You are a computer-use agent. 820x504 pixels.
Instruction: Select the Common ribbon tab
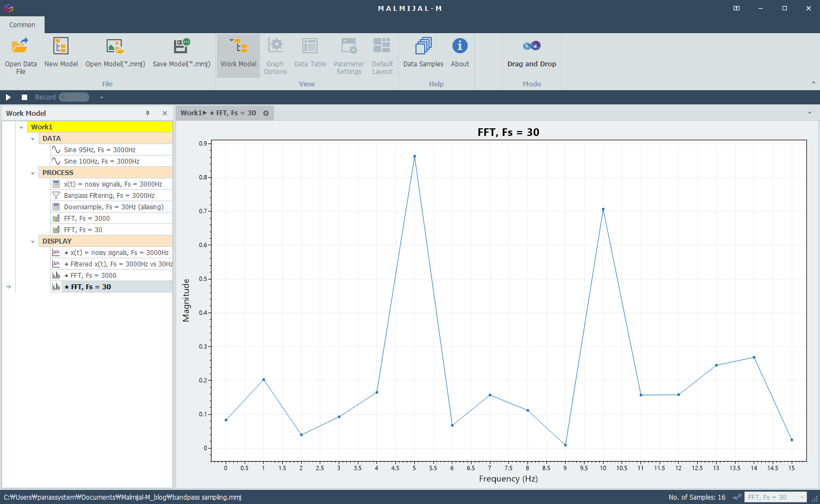tap(22, 24)
